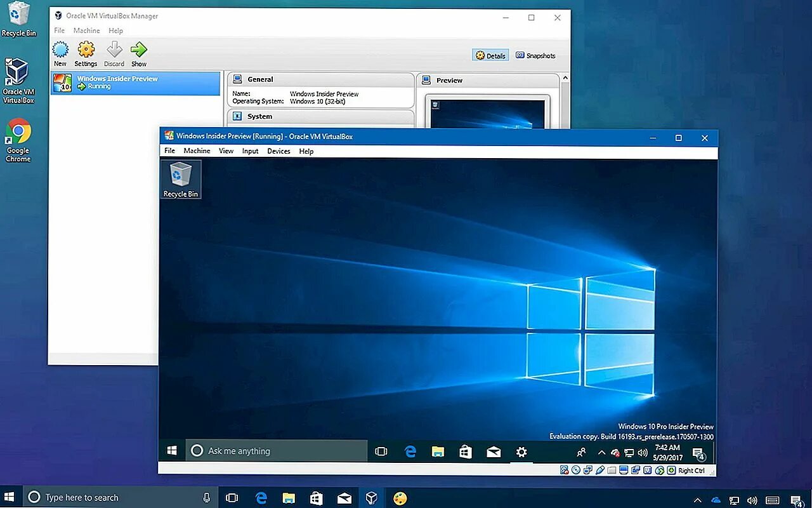812x508 pixels.
Task: Open Task View on the guest taskbar
Action: tap(381, 451)
